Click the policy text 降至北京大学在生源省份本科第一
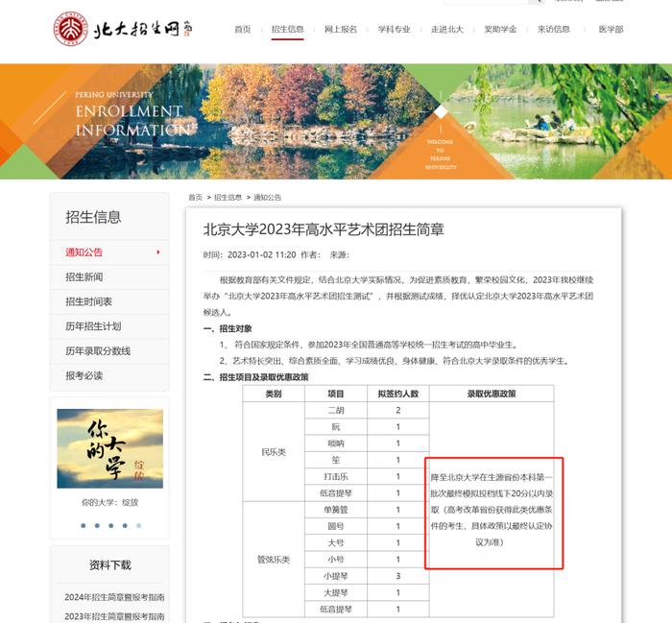 492,477
